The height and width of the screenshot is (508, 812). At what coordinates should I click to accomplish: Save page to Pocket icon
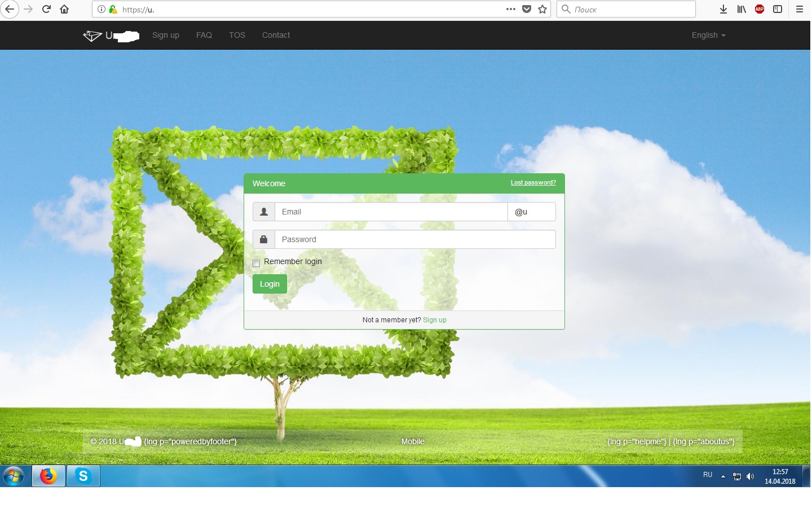527,9
